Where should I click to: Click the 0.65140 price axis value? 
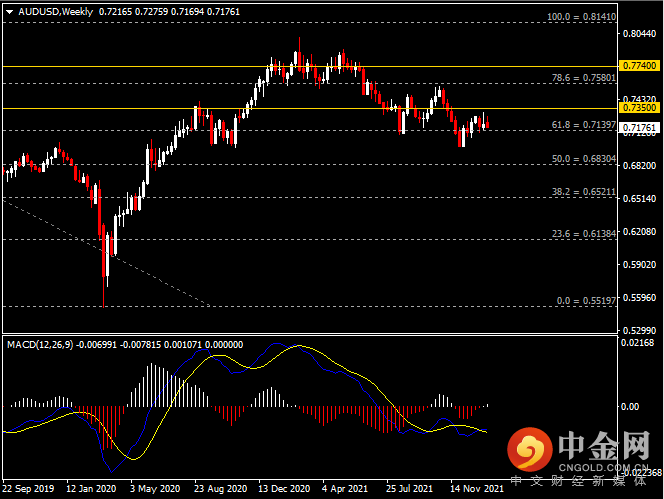coord(639,198)
